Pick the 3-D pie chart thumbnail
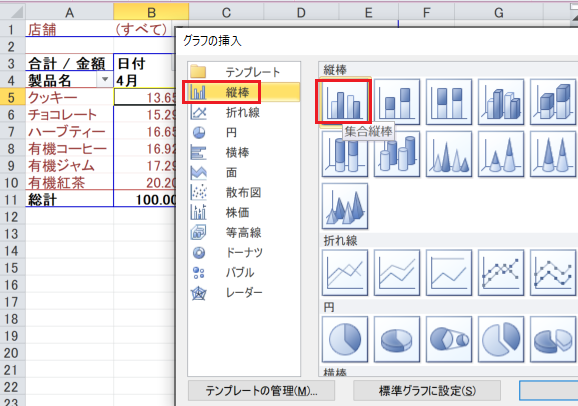 397,339
